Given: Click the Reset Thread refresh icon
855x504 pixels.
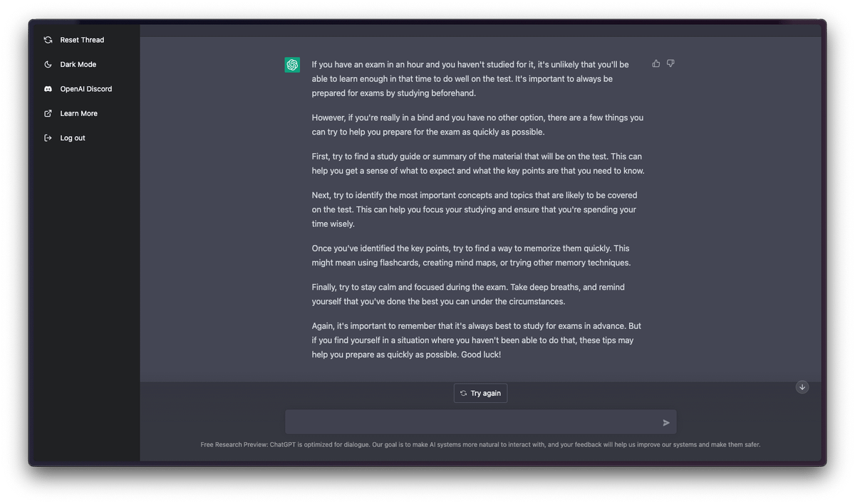Looking at the screenshot, I should click(x=48, y=40).
